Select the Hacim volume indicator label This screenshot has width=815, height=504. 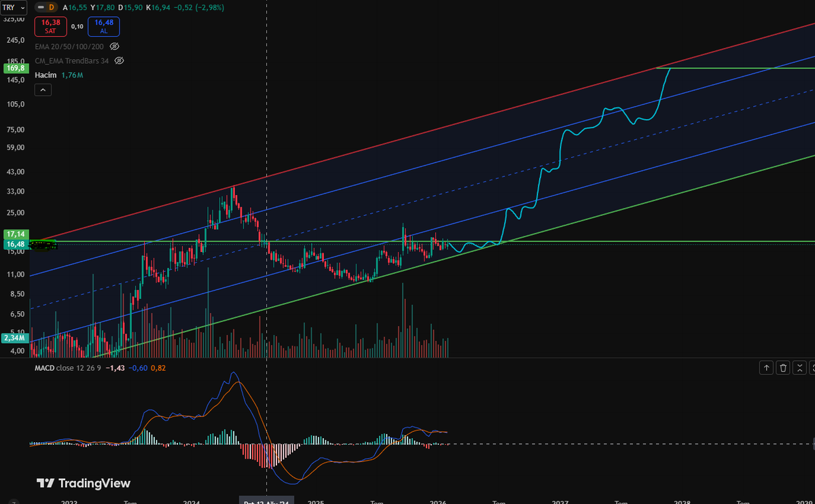(46, 75)
